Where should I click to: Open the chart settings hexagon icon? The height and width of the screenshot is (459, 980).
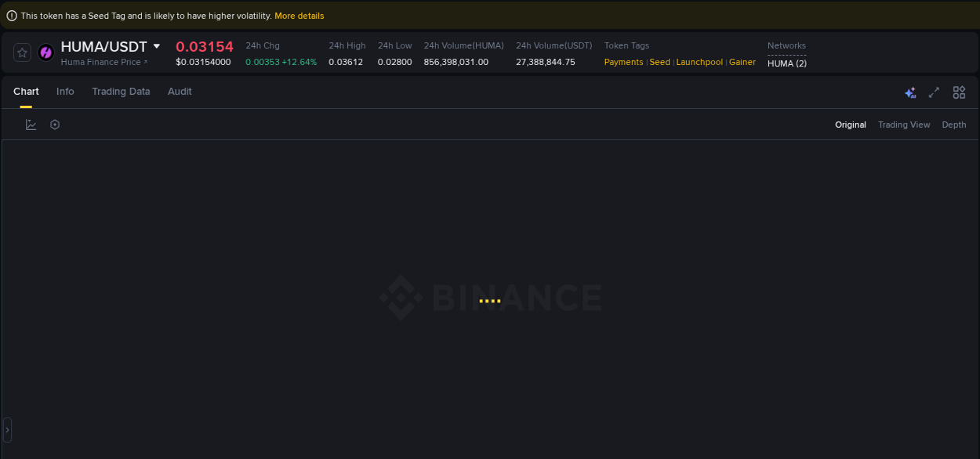(x=54, y=124)
